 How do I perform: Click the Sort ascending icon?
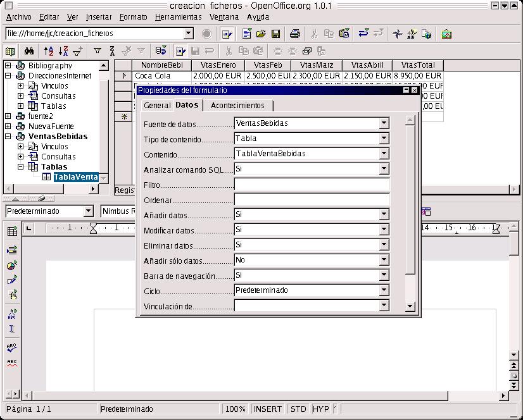(49, 51)
